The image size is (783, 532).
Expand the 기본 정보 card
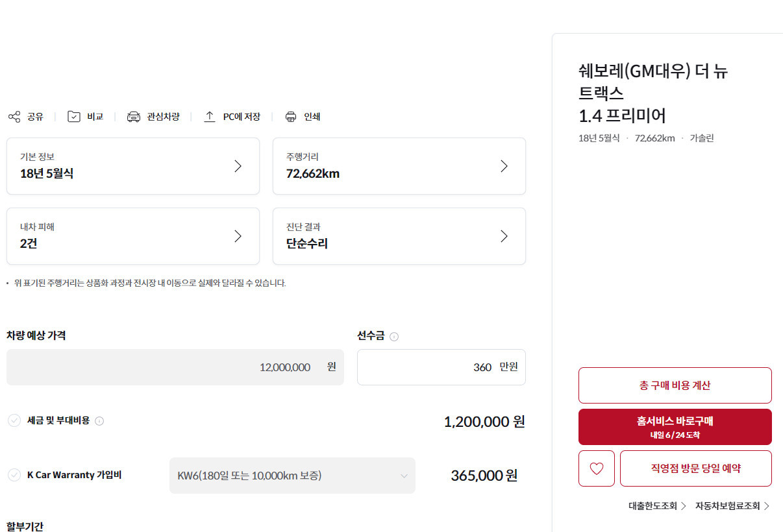pyautogui.click(x=133, y=166)
